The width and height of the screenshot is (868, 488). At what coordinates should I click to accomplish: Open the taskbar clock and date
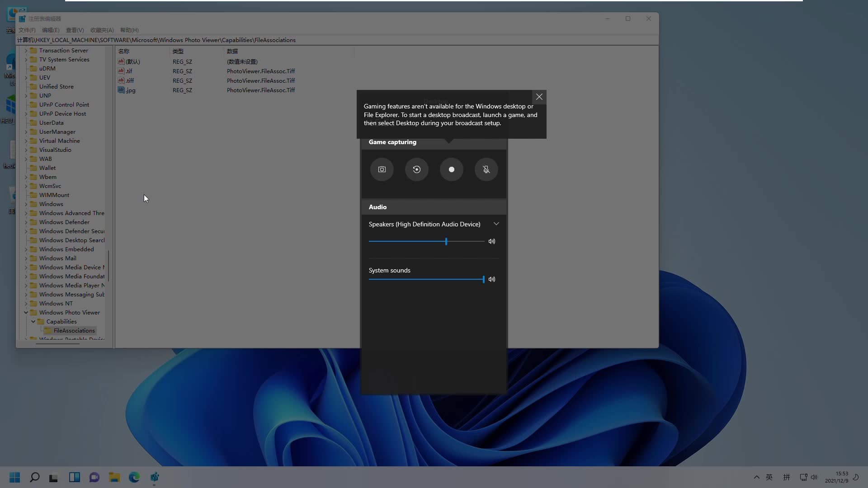pyautogui.click(x=836, y=477)
